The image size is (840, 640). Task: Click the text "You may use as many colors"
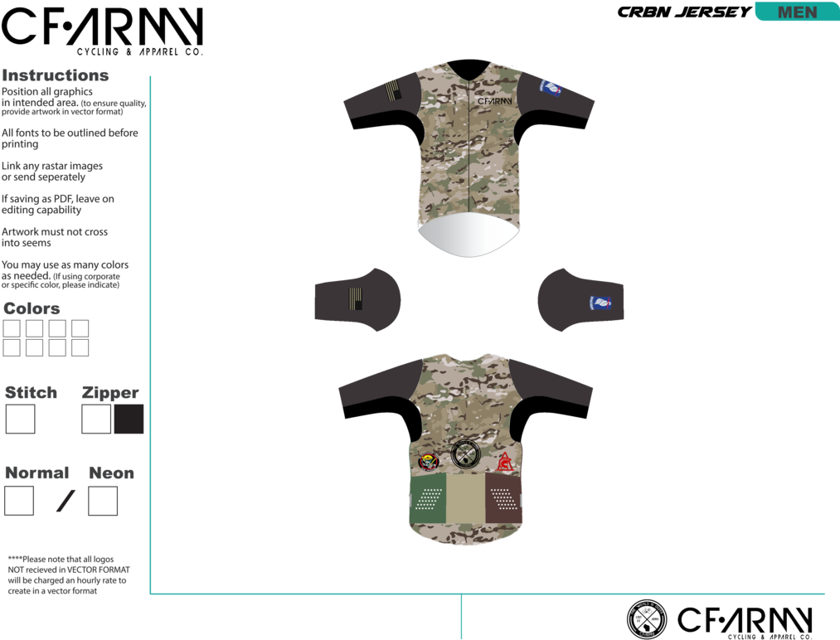point(65,264)
